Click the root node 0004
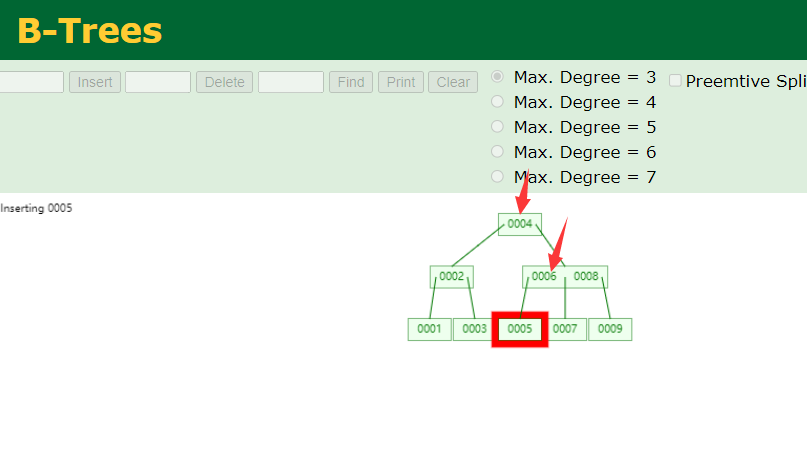 pyautogui.click(x=520, y=224)
